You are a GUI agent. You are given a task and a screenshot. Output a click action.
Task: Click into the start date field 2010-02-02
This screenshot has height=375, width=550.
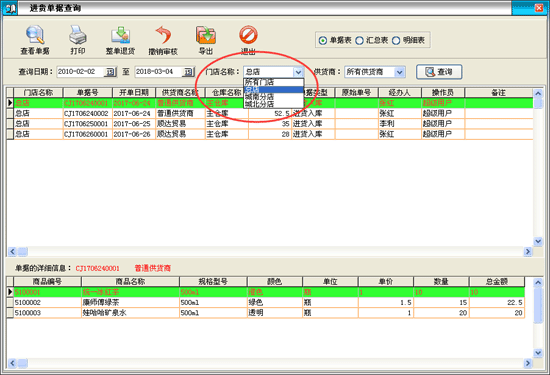pyautogui.click(x=80, y=72)
